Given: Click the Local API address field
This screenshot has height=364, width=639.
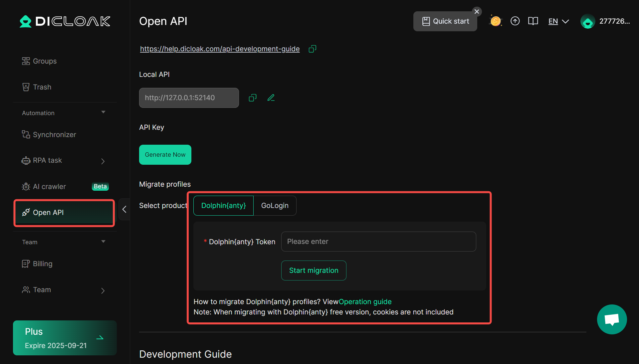Looking at the screenshot, I should (x=189, y=98).
